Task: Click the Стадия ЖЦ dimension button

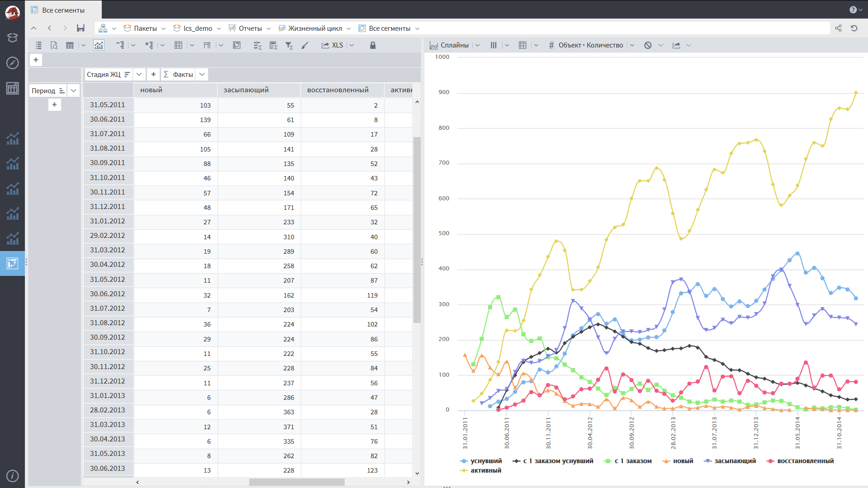Action: [109, 75]
